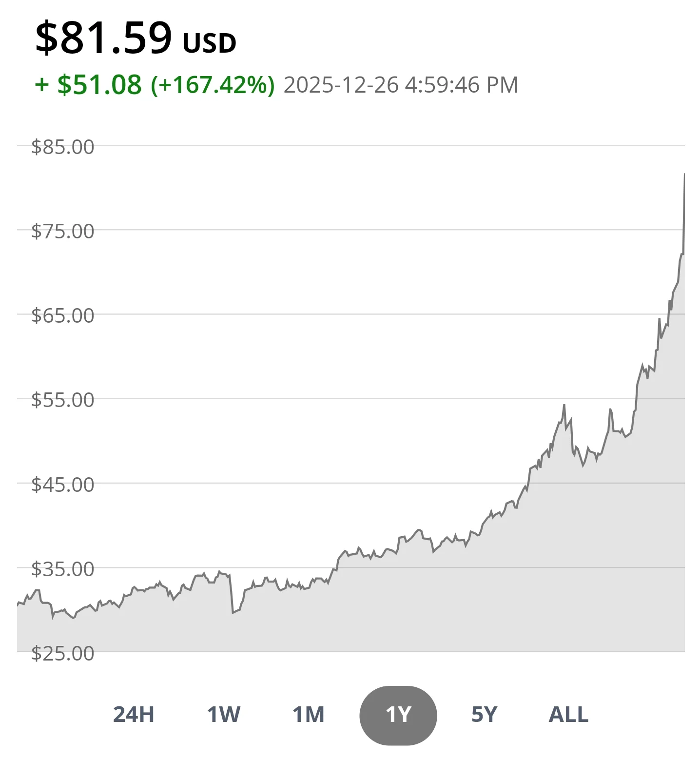
Task: Click the $75.00 y-axis label
Action: point(62,231)
